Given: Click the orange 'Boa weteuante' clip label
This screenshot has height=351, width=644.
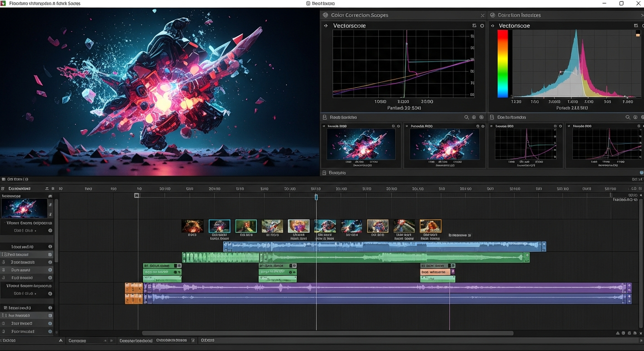Looking at the screenshot, I should [435, 272].
